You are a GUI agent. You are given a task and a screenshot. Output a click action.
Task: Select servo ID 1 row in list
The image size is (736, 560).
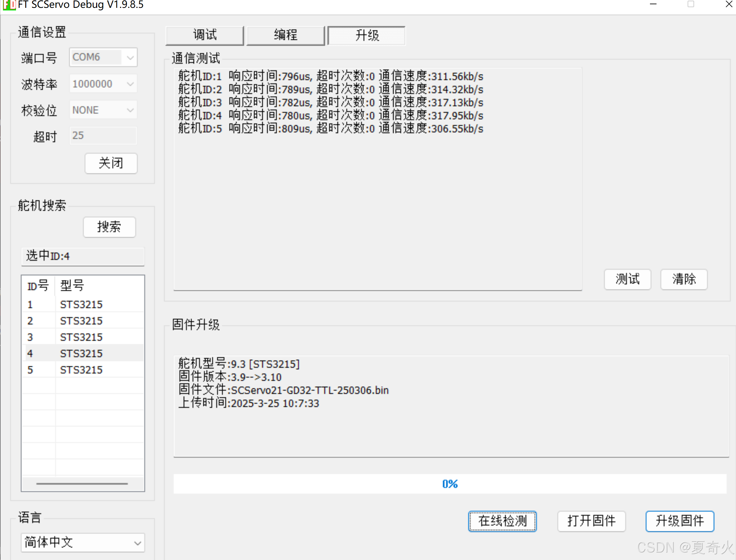tap(82, 304)
